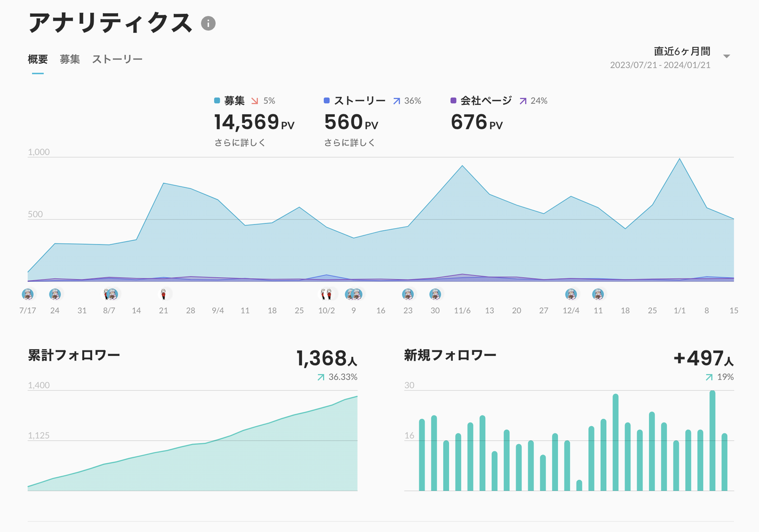Click the dropdown arrow next to date range
Image resolution: width=759 pixels, height=532 pixels.
point(727,56)
